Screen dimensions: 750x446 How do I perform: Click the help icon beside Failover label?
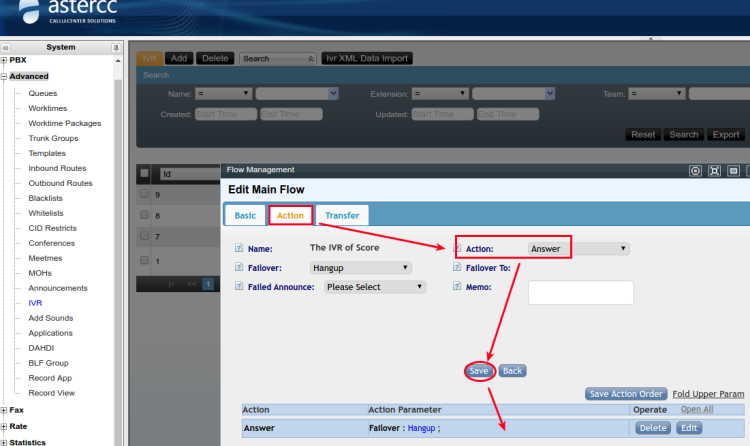coord(239,267)
